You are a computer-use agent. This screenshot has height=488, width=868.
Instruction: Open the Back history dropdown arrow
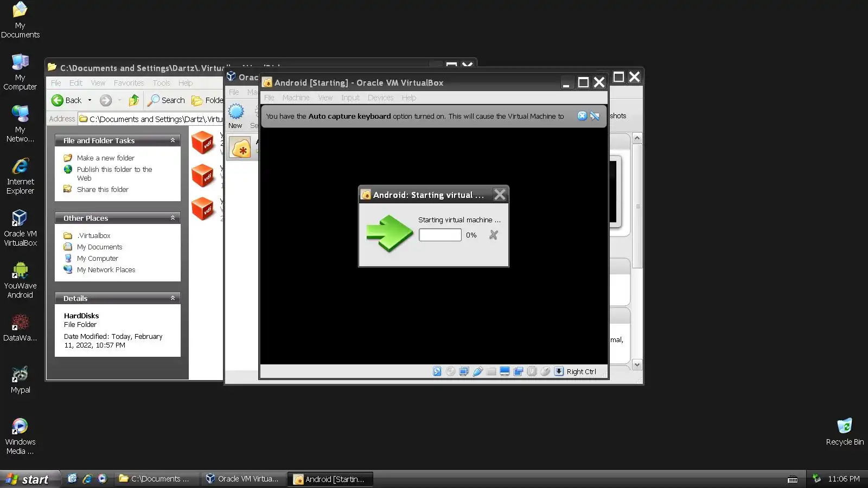click(90, 100)
